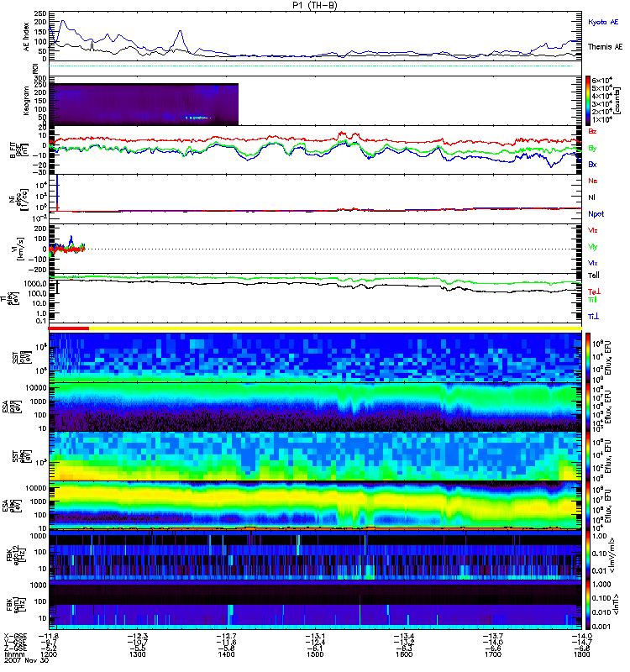Select the Kyoto AE legend label
Screen dimensions: 630x672
(x=603, y=22)
